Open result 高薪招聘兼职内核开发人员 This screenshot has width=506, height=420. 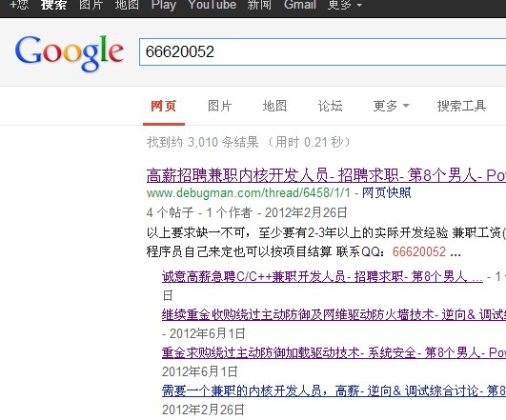point(326,175)
